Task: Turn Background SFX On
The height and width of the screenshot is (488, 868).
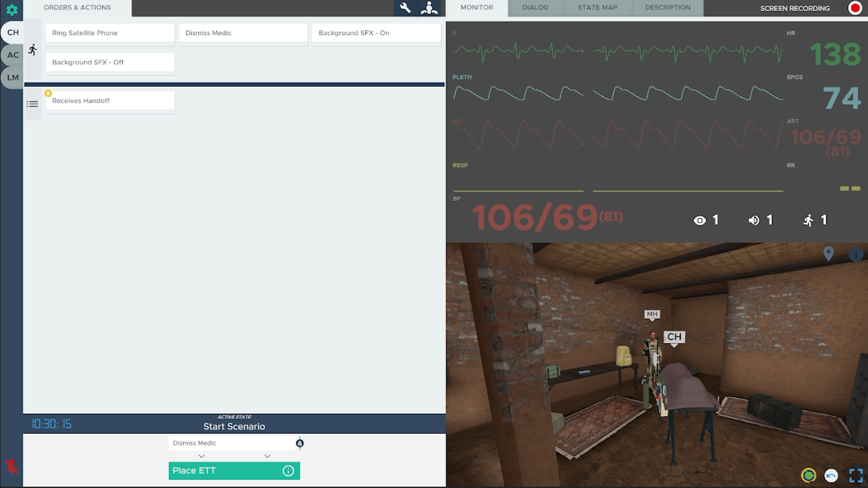Action: (376, 33)
